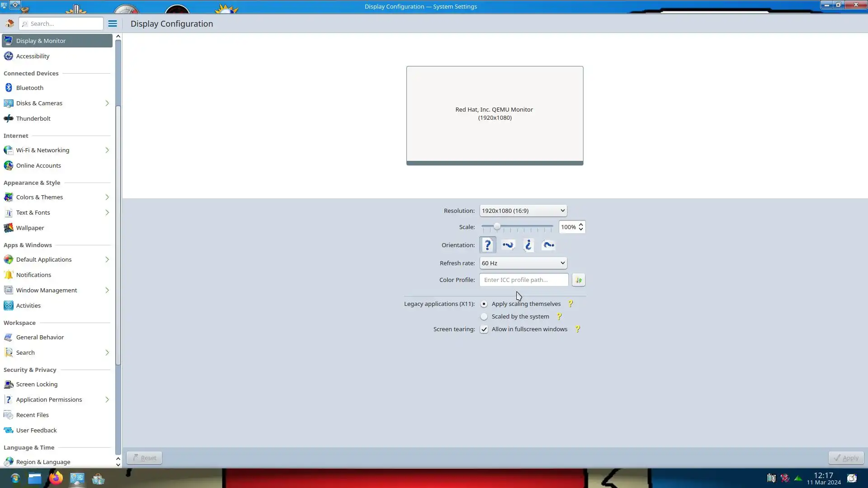Launch Firefox from the taskbar
Image resolution: width=868 pixels, height=488 pixels.
coord(56,478)
